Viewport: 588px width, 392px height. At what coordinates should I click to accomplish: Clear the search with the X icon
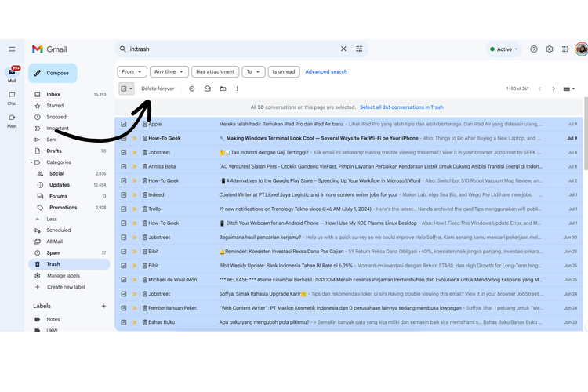[343, 49]
